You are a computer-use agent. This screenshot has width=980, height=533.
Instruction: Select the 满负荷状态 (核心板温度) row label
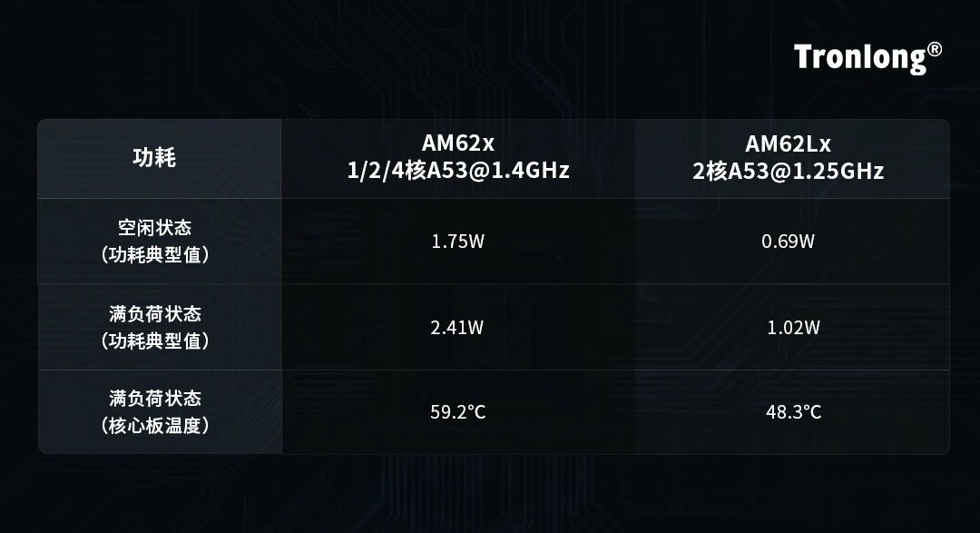click(x=160, y=411)
